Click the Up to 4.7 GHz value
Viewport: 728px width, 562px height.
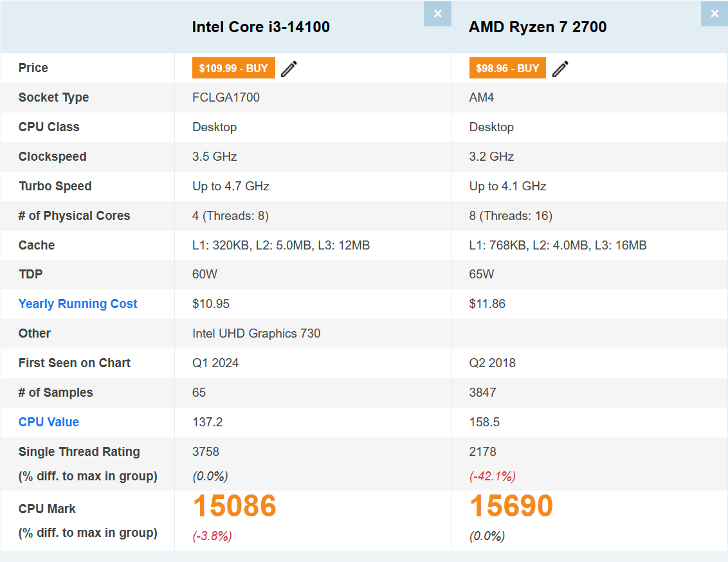(231, 186)
